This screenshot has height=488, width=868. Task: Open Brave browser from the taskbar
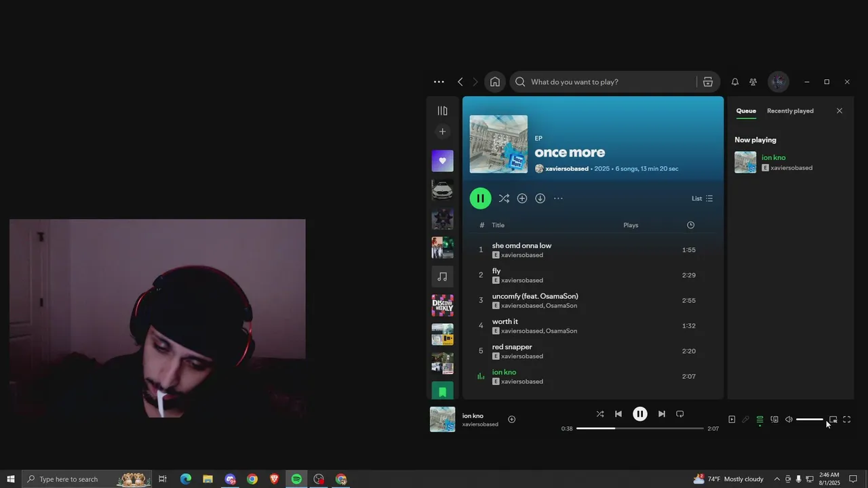(274, 479)
